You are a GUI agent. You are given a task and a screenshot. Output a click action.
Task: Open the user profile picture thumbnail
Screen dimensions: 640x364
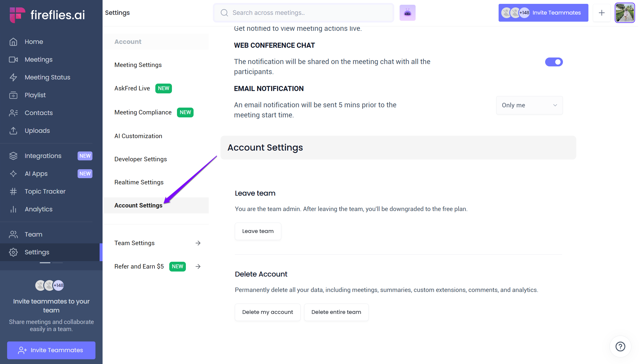(x=625, y=13)
